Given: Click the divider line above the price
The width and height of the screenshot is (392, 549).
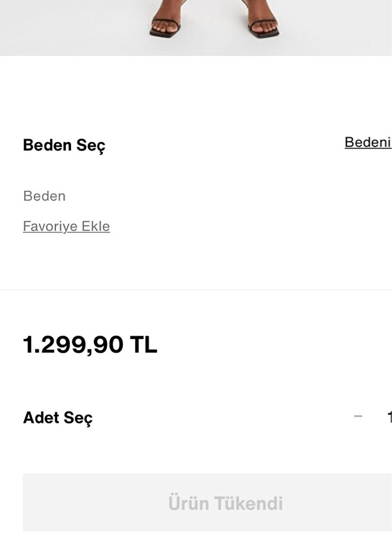Looking at the screenshot, I should (x=196, y=290).
